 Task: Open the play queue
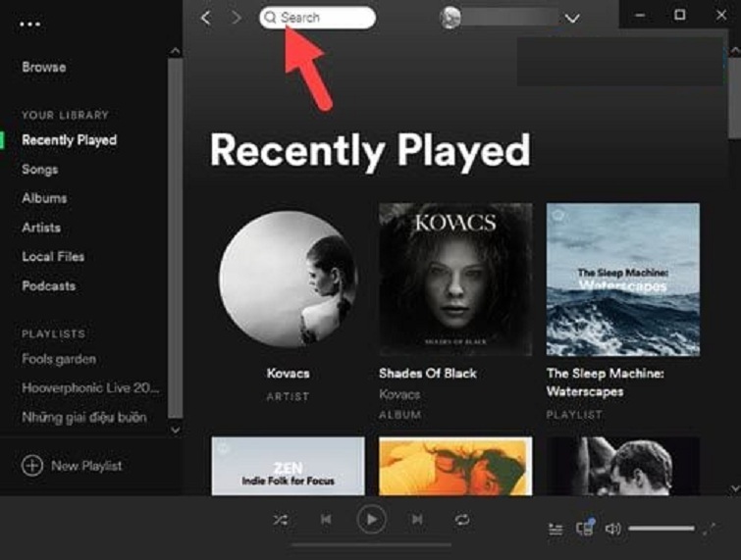tap(556, 529)
